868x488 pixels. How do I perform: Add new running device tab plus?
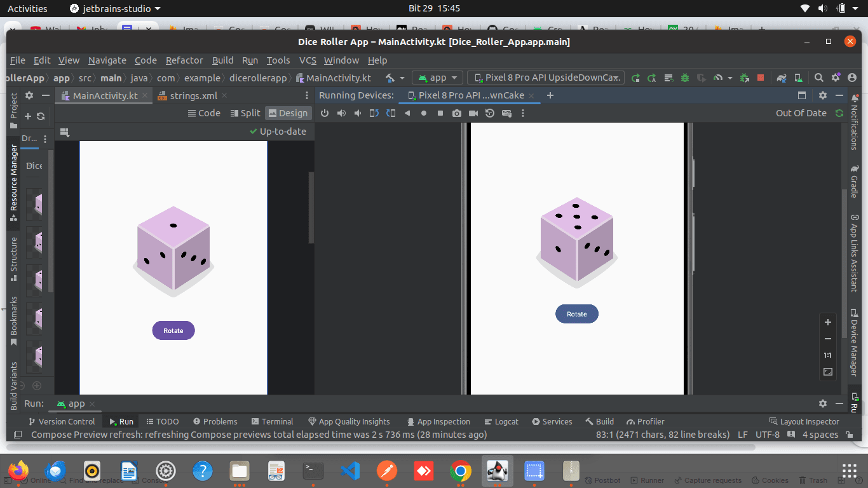(550, 95)
